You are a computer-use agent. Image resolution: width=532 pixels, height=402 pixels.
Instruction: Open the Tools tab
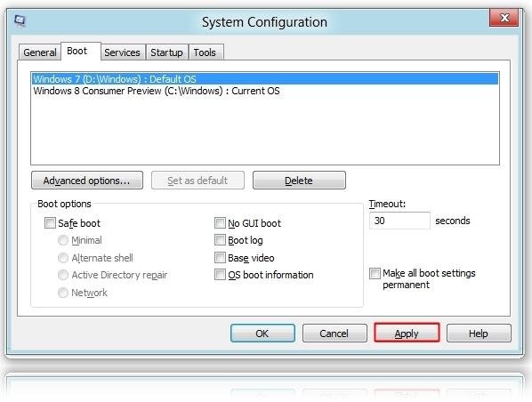206,52
